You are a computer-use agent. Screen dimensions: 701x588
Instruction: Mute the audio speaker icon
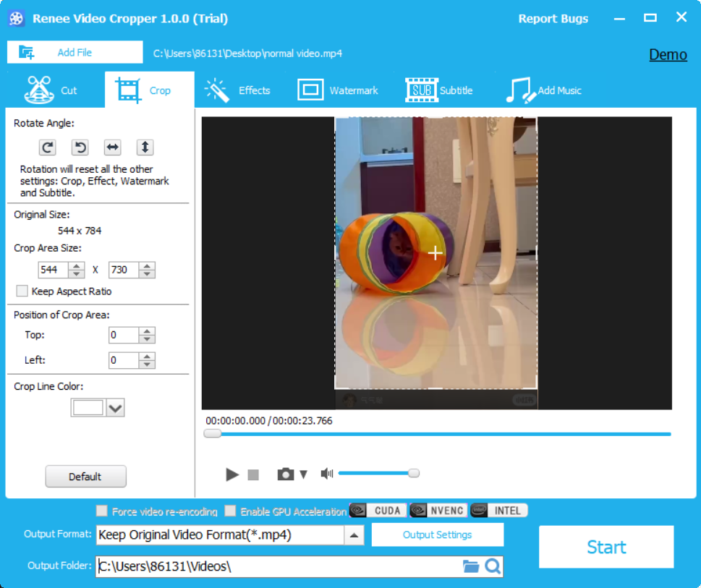click(x=327, y=474)
